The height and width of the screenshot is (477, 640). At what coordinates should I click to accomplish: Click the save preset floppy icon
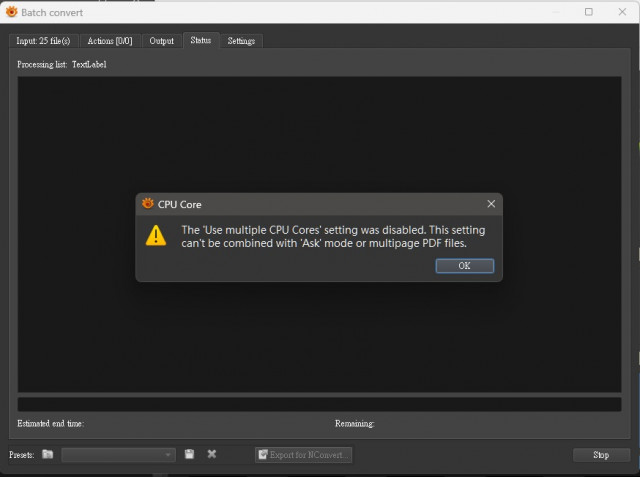pyautogui.click(x=189, y=454)
